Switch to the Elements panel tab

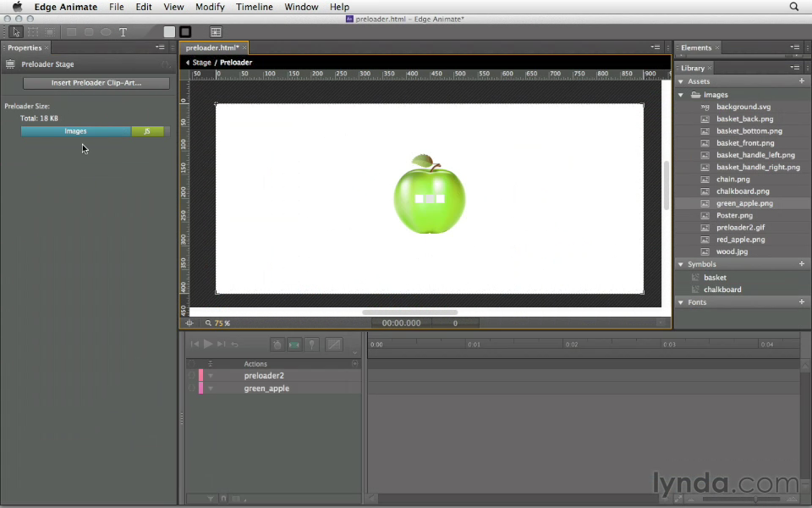pos(696,47)
